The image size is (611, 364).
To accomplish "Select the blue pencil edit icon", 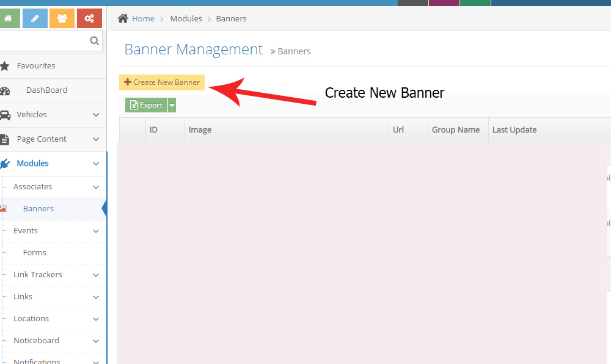I will (x=35, y=18).
